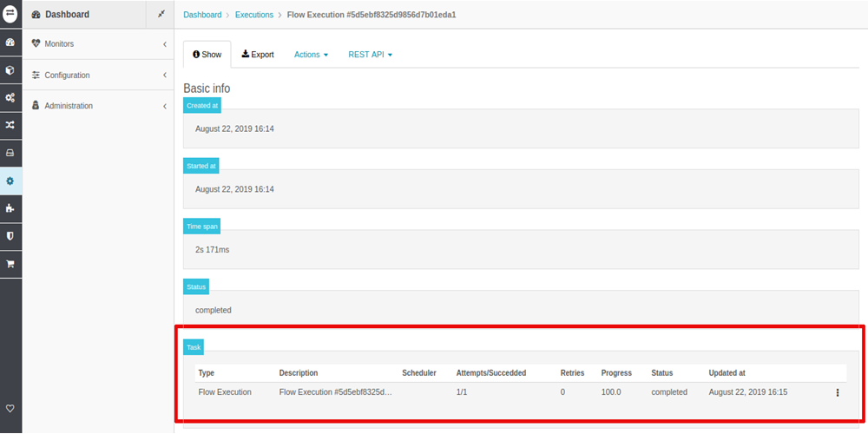Click the Task label tag
Screen dimensions: 868x434
pyautogui.click(x=194, y=347)
